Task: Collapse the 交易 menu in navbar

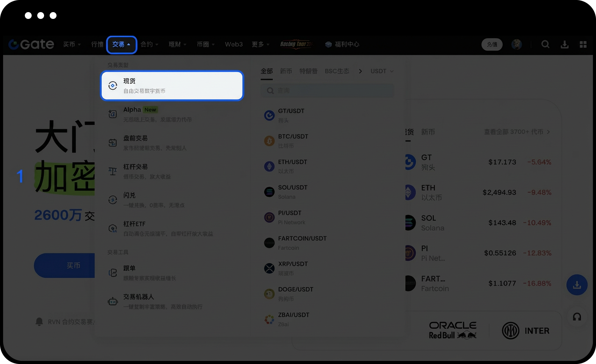Action: pos(121,45)
